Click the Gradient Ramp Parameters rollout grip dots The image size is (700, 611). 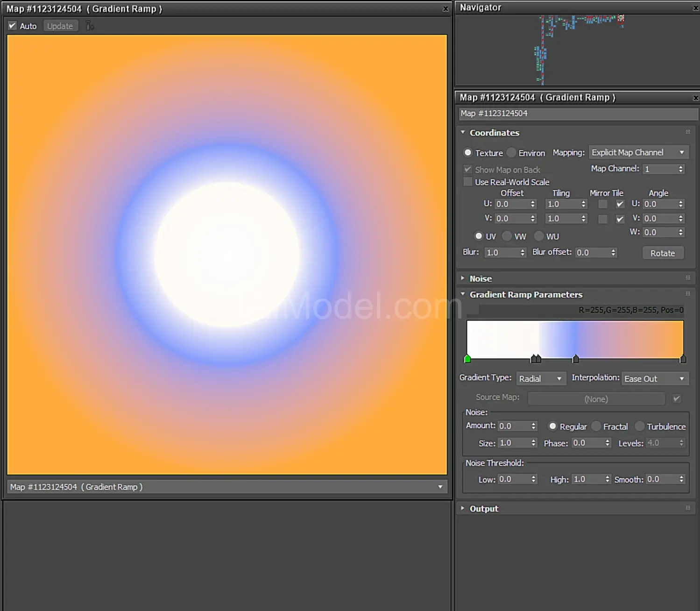click(x=688, y=294)
